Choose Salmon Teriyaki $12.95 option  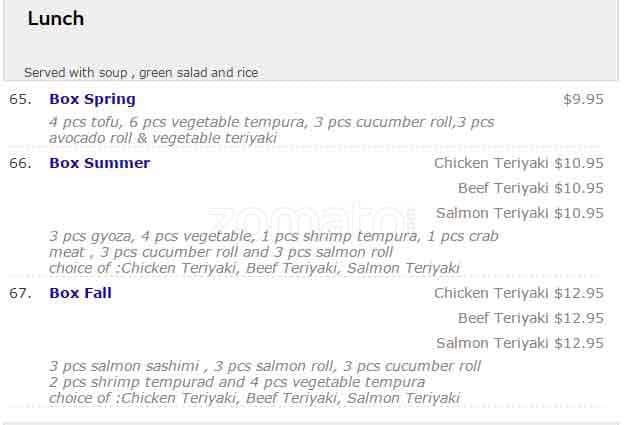point(519,343)
